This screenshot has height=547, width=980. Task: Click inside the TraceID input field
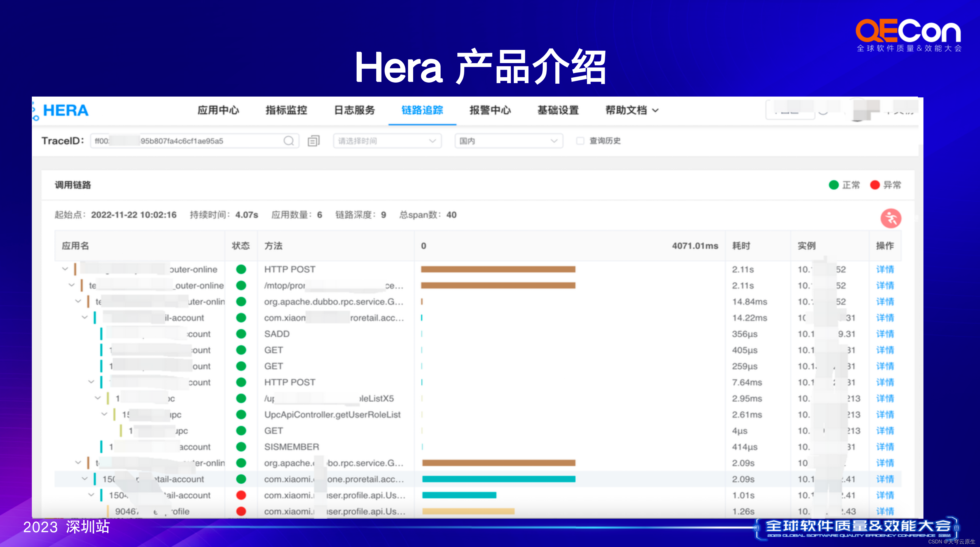pyautogui.click(x=190, y=141)
